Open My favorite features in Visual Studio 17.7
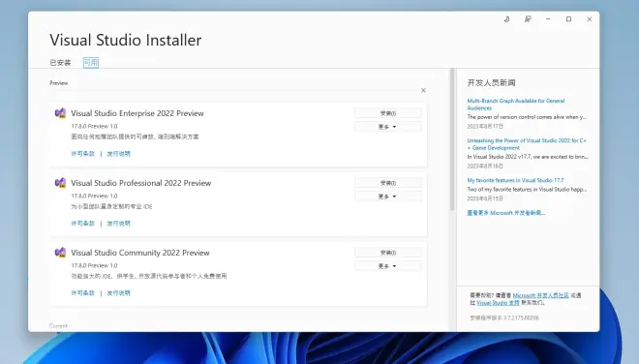The image size is (639, 364). coord(515,180)
